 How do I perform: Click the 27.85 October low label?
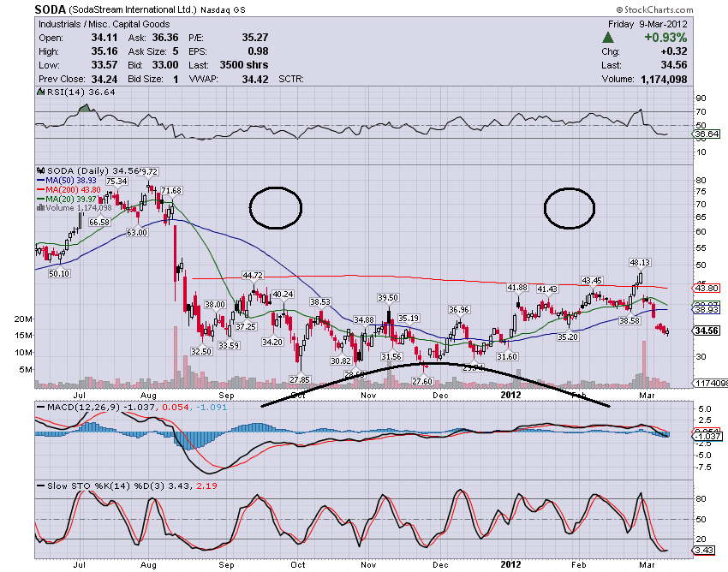point(300,379)
